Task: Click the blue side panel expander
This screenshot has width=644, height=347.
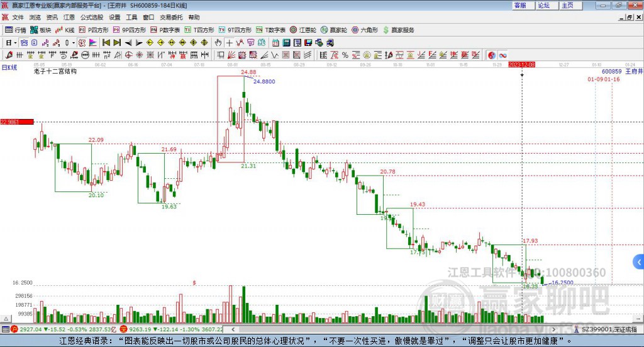Action: [x=639, y=262]
